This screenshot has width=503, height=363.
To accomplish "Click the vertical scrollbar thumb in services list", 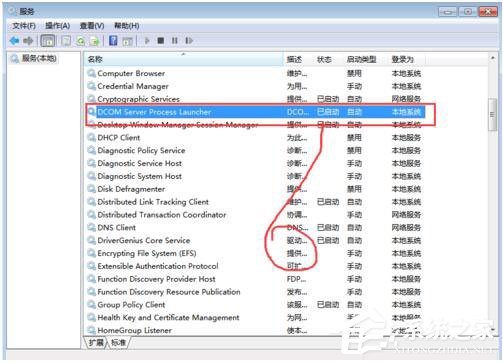I will click(492, 115).
